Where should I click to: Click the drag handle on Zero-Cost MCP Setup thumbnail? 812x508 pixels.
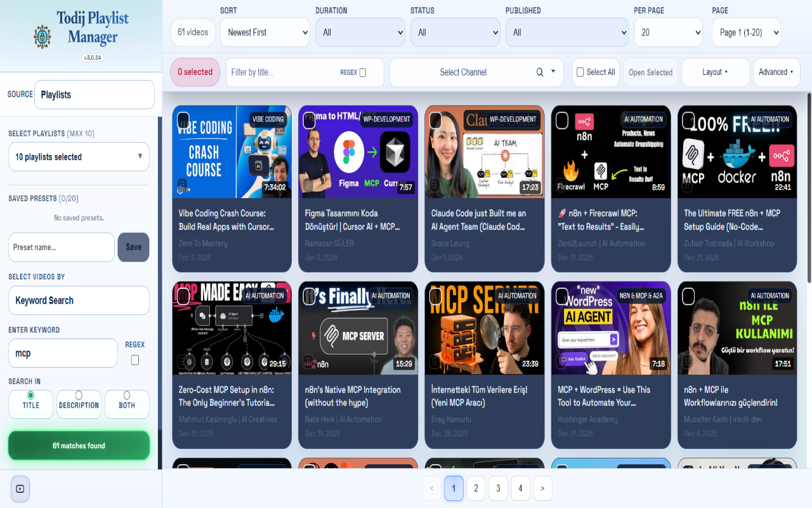pyautogui.click(x=182, y=361)
